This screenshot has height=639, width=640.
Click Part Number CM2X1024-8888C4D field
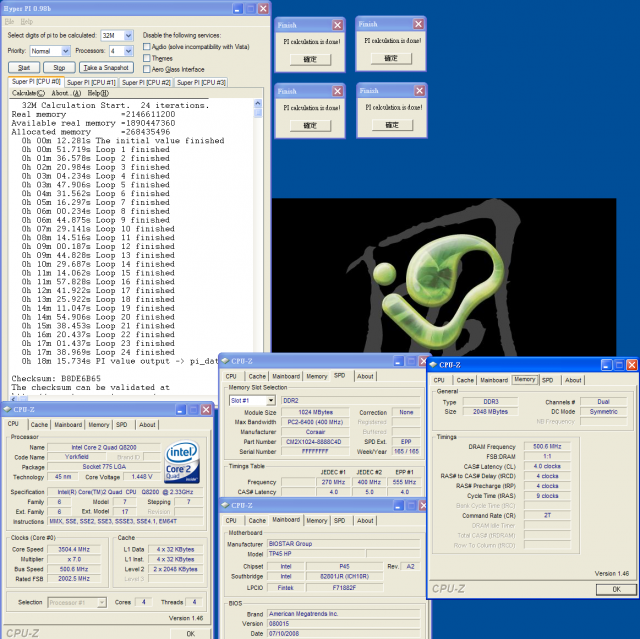316,442
